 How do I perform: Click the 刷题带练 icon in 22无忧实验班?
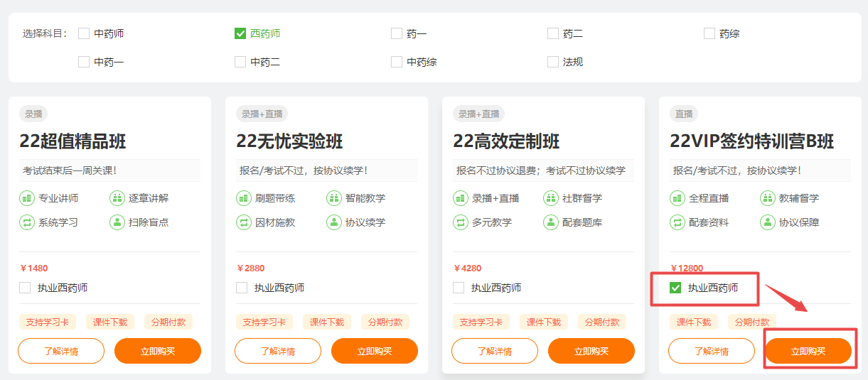pyautogui.click(x=244, y=198)
